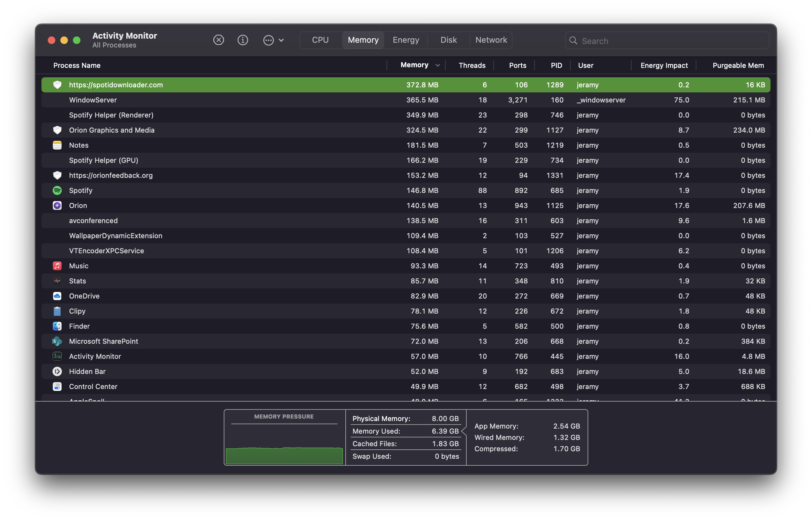812x521 pixels.
Task: Click the Spotify app icon in list
Action: [x=57, y=190]
